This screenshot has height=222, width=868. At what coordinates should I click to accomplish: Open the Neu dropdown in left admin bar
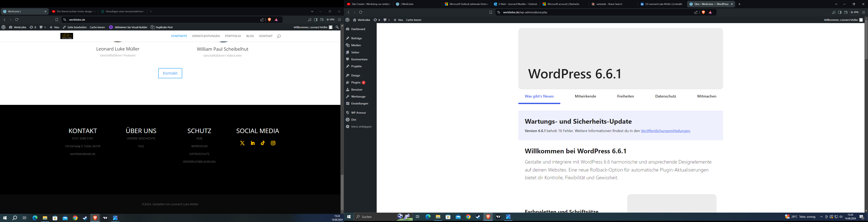point(55,27)
